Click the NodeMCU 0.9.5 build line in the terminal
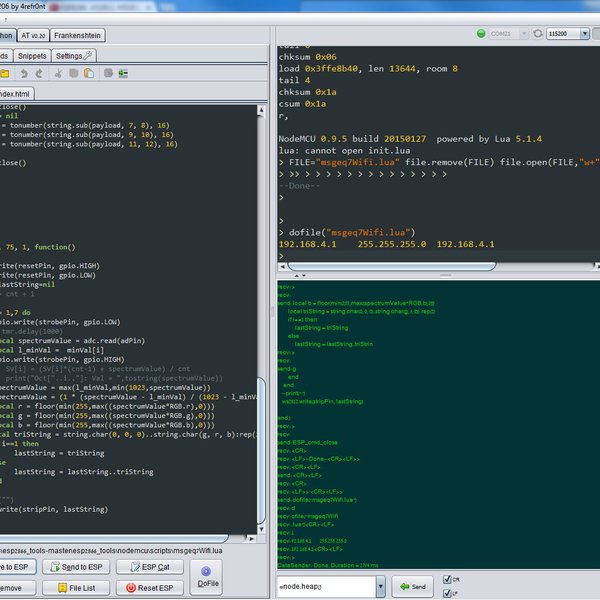The image size is (600, 600). coord(410,139)
